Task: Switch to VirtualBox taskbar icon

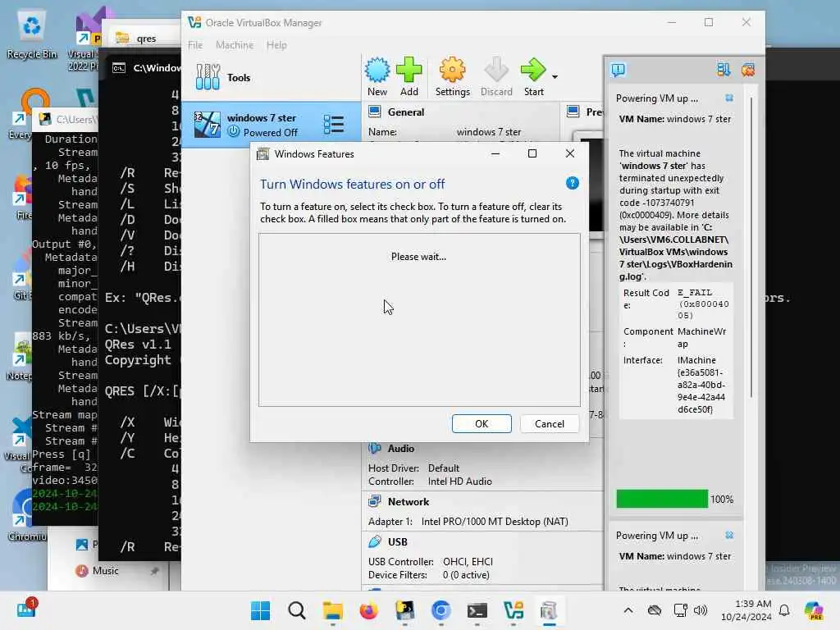Action: [514, 610]
